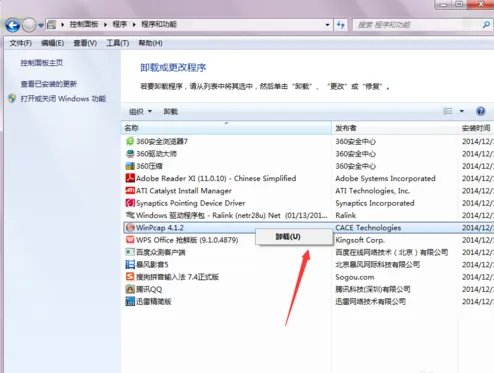This screenshot has height=373, width=494.
Task: Open the 查看(V) menu
Action: click(85, 43)
